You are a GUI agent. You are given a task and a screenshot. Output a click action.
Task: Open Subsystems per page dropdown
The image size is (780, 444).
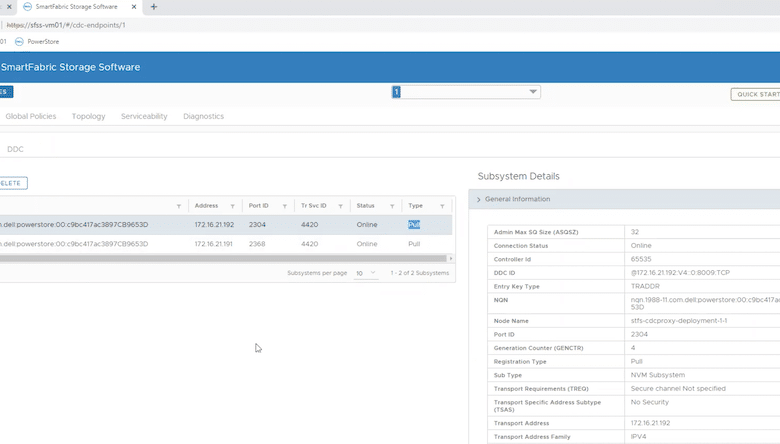[x=366, y=273]
